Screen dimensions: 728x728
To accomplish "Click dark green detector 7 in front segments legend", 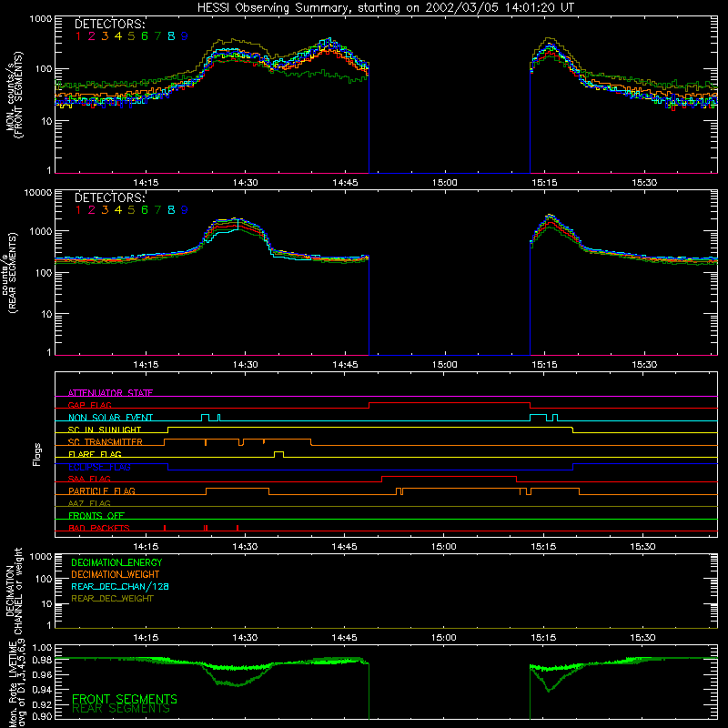I will tap(157, 36).
